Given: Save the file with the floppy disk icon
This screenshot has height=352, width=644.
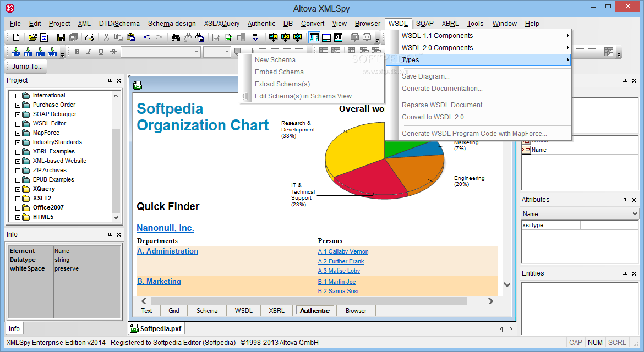Looking at the screenshot, I should [61, 37].
